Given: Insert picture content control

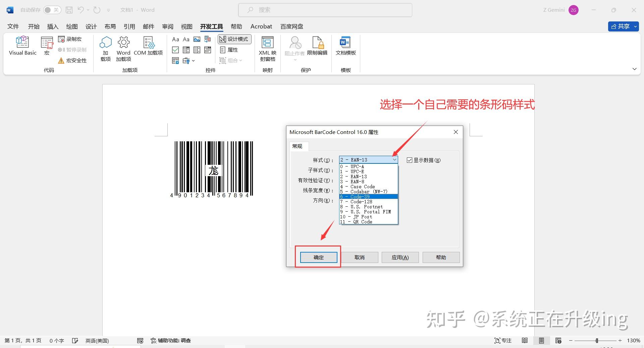Looking at the screenshot, I should (x=197, y=39).
